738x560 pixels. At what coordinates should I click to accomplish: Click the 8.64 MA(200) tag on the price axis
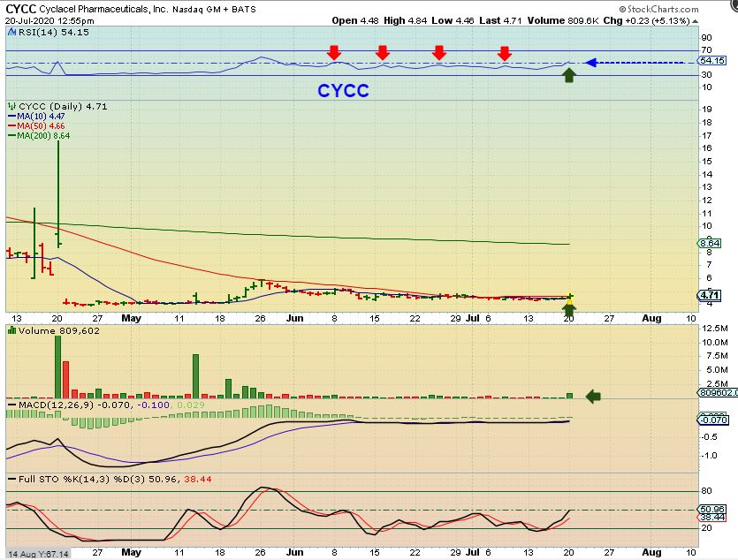point(710,243)
